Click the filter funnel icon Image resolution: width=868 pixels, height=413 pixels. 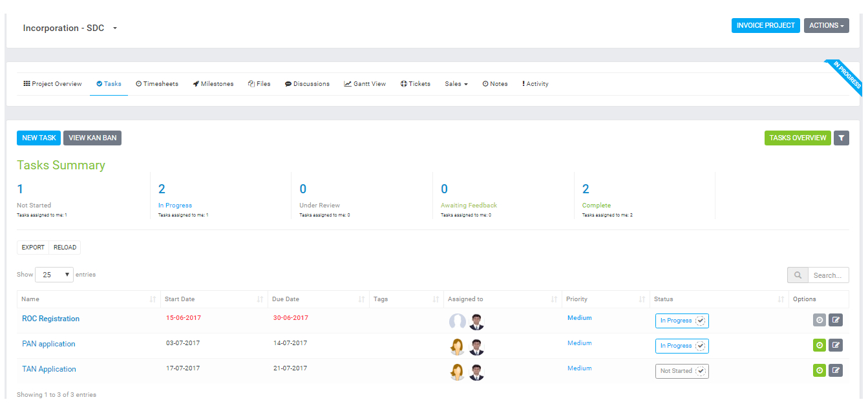(841, 138)
